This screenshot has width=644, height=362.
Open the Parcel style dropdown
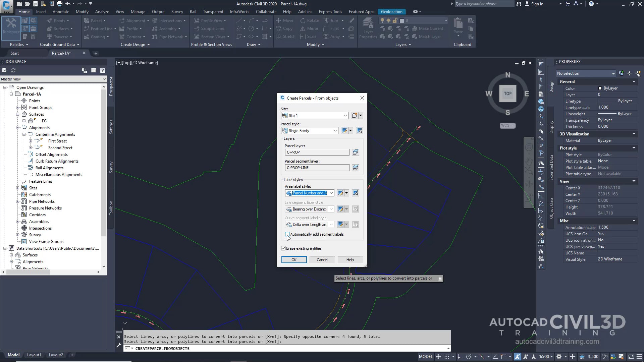point(335,130)
